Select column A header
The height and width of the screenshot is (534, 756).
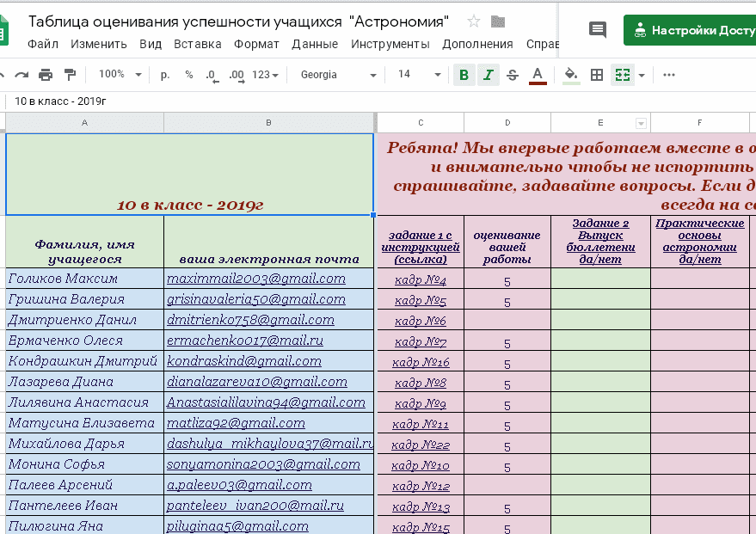tap(84, 122)
